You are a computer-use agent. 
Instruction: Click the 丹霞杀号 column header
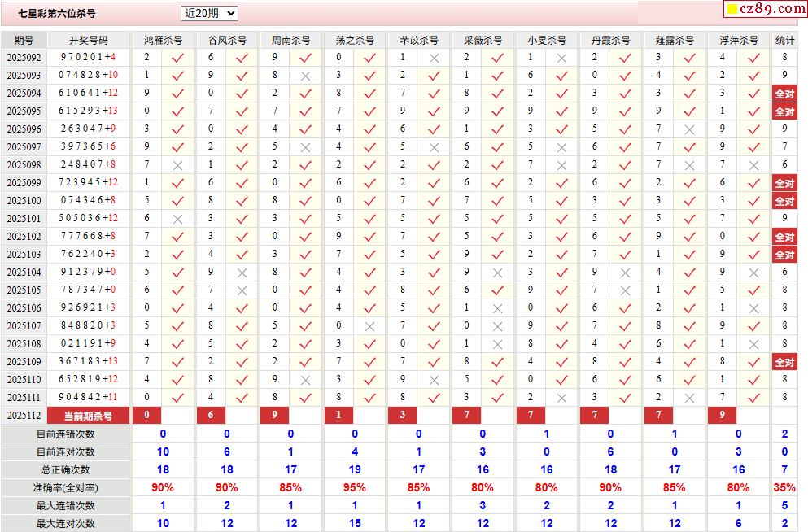coord(610,40)
